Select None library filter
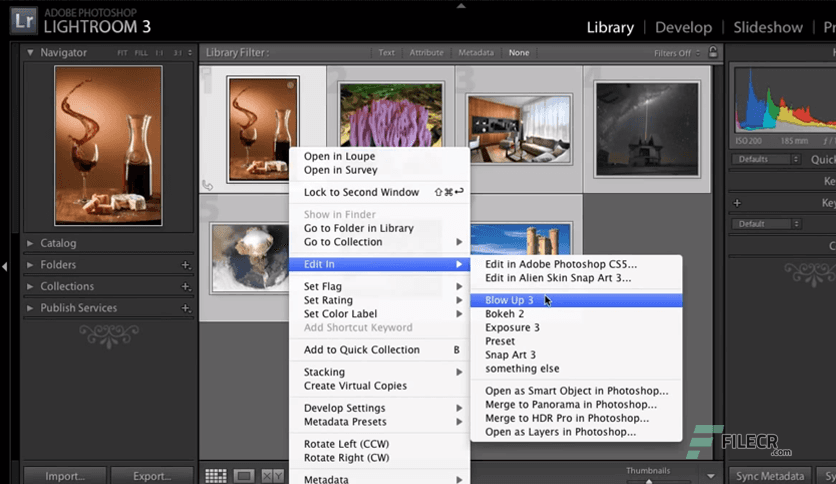The width and height of the screenshot is (836, 484). coord(519,53)
